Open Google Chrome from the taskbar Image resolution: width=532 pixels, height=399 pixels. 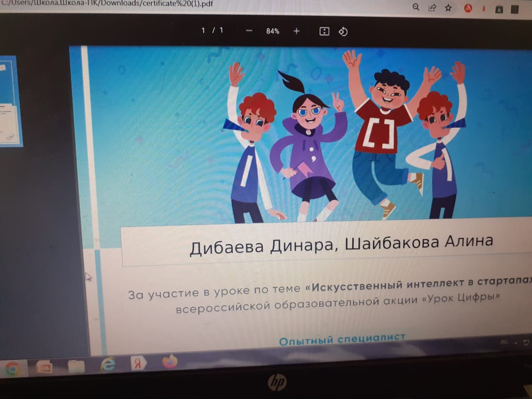coord(12,369)
